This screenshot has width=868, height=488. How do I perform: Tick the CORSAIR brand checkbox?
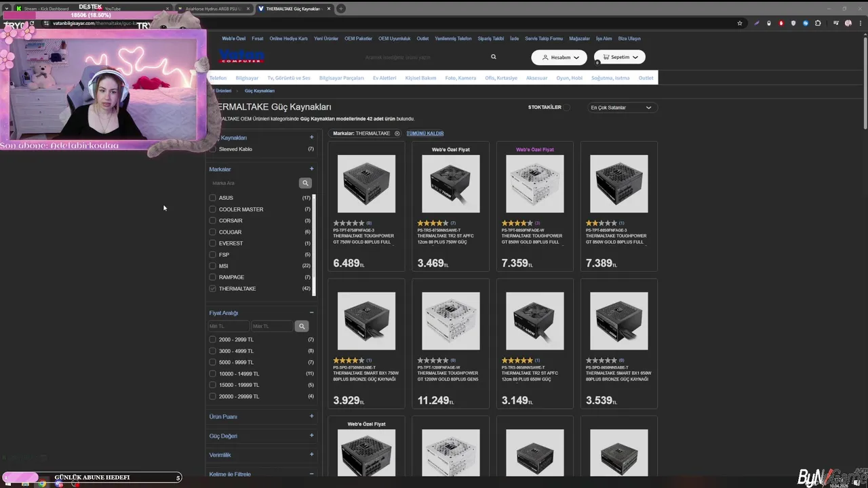pyautogui.click(x=213, y=220)
